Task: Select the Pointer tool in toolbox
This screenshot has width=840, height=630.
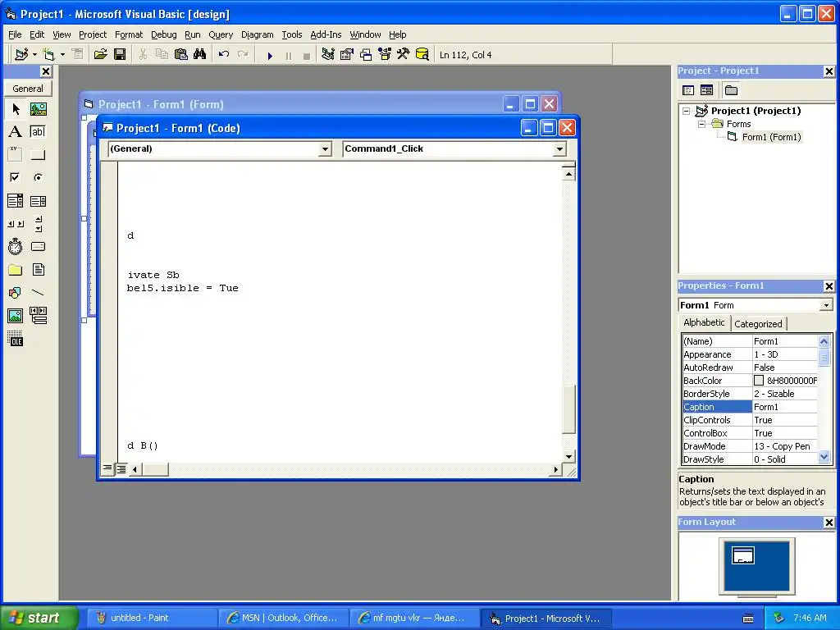Action: pos(16,109)
